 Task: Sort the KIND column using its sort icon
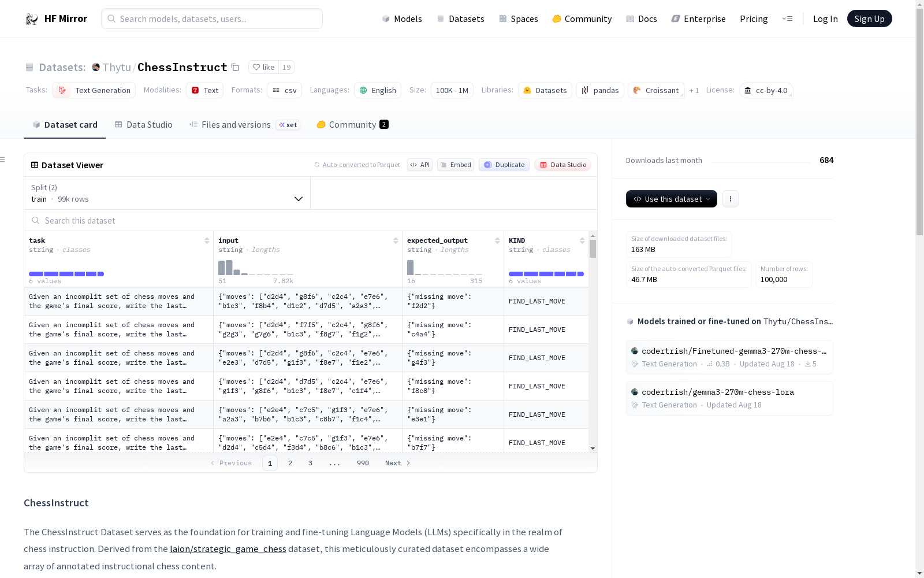click(582, 240)
